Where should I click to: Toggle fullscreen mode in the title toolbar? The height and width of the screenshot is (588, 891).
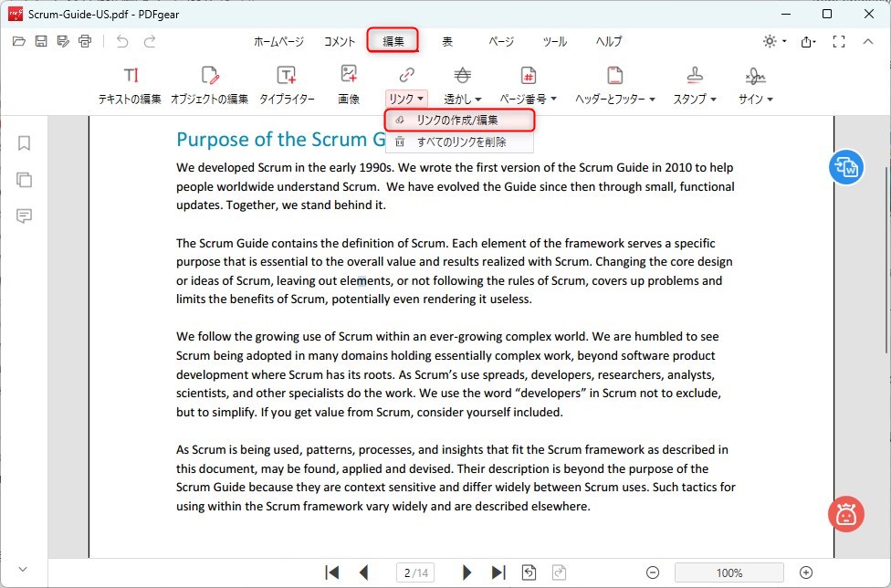(x=840, y=41)
